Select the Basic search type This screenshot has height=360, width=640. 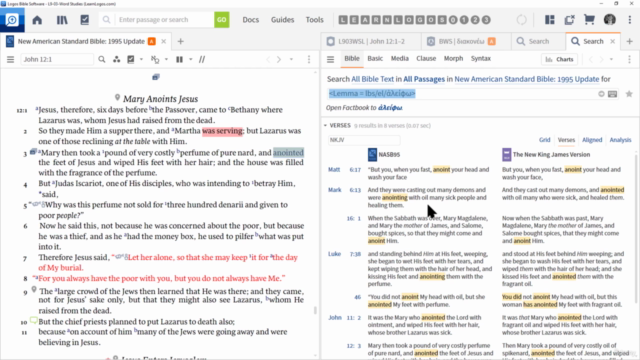tap(375, 58)
